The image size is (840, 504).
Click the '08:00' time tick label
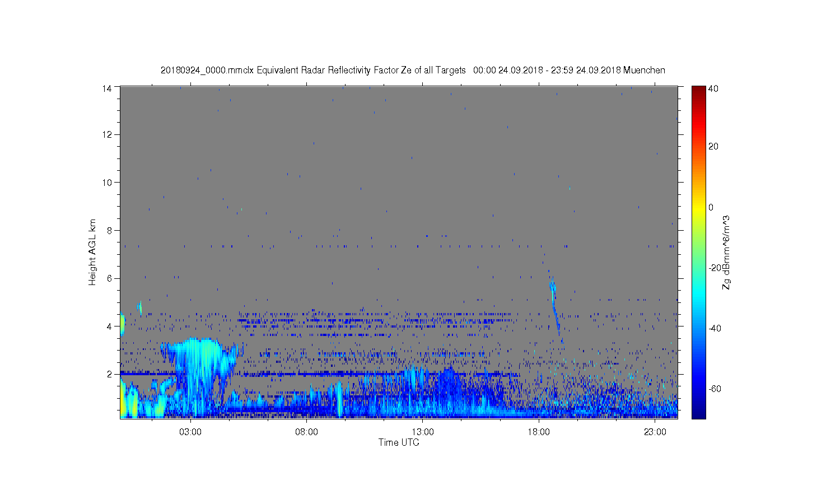(307, 432)
